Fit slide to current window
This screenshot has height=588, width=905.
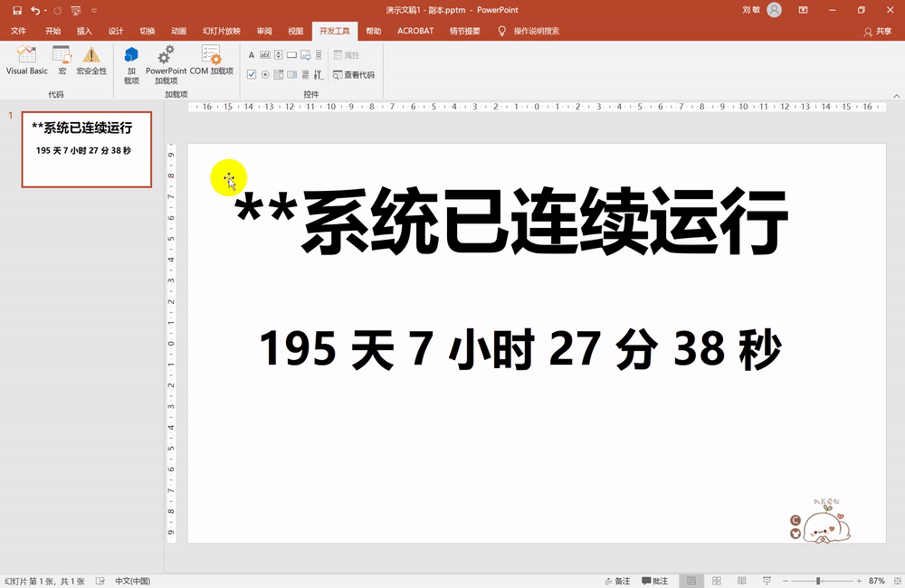pos(897,581)
